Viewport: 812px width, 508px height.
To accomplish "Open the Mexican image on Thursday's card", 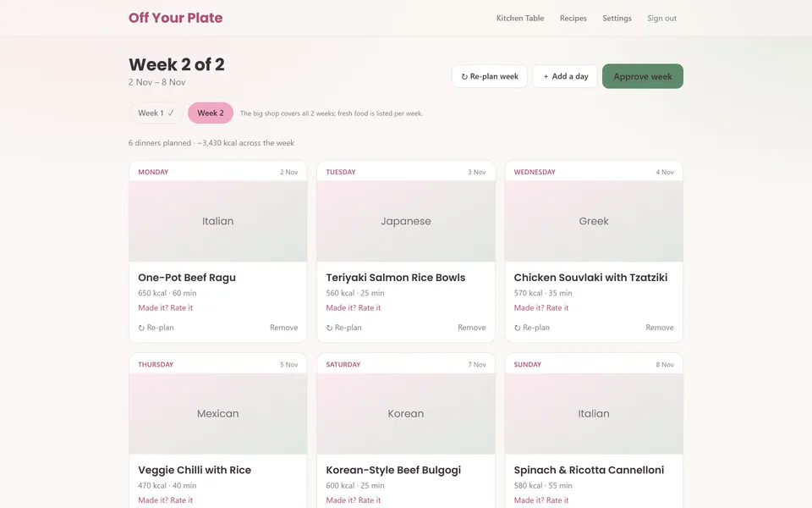I will (x=218, y=414).
